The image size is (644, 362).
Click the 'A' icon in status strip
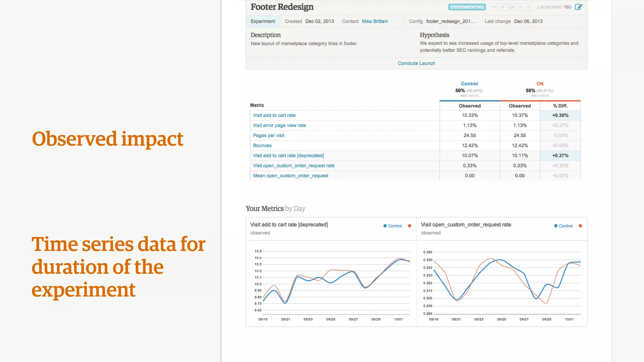[520, 7]
